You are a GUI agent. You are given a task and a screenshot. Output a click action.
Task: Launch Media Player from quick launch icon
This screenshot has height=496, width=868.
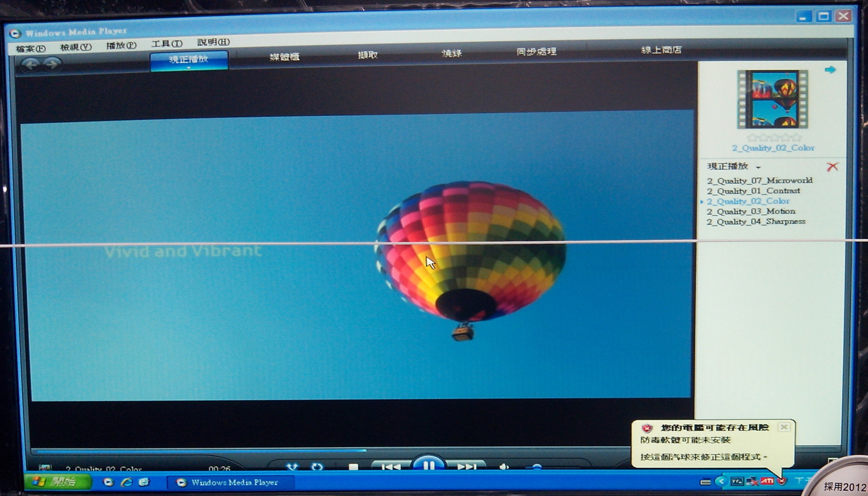(x=108, y=482)
